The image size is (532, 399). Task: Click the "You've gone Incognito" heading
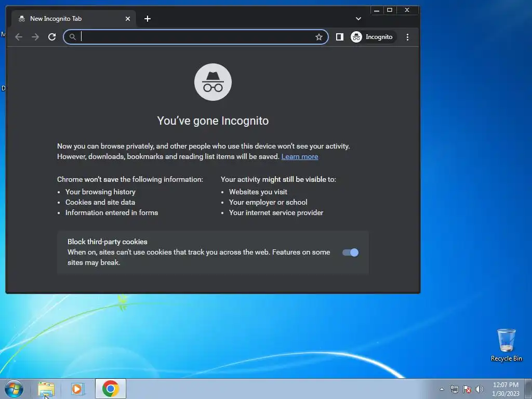(x=212, y=121)
